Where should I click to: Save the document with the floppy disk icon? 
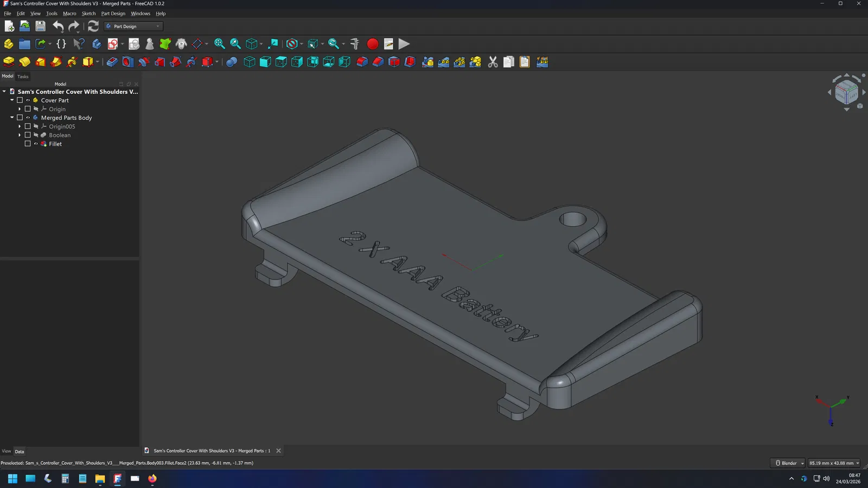[40, 26]
